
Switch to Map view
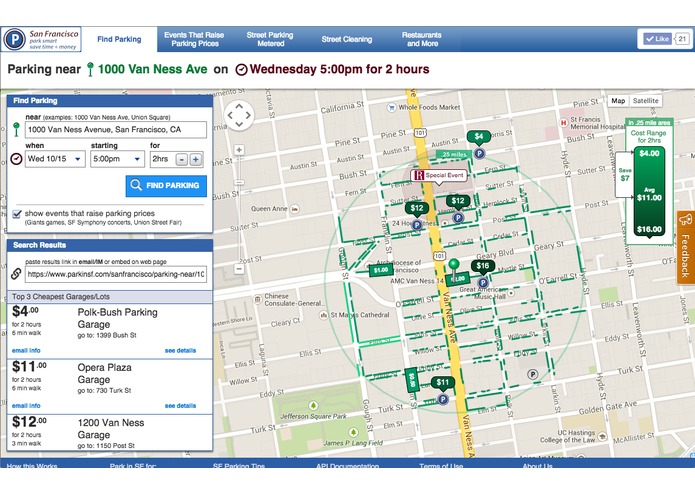(x=618, y=101)
